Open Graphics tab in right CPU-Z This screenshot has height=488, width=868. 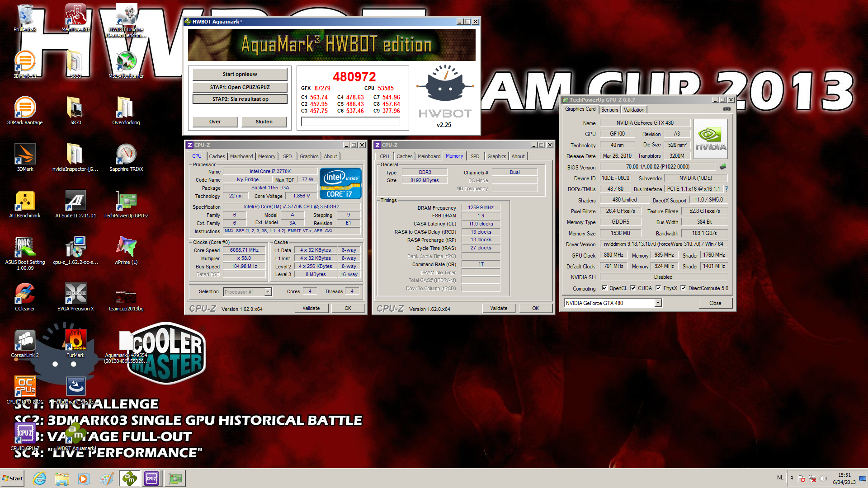[x=496, y=156]
